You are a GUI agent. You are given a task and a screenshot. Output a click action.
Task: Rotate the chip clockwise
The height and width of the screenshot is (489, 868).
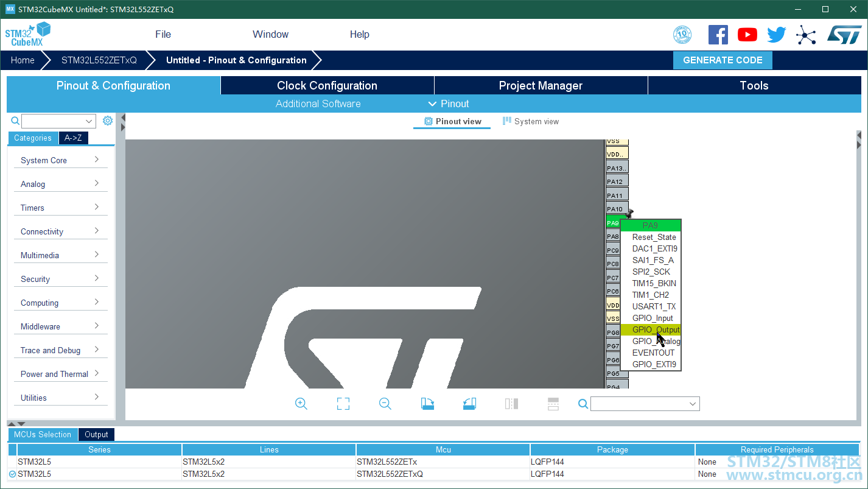[428, 404]
